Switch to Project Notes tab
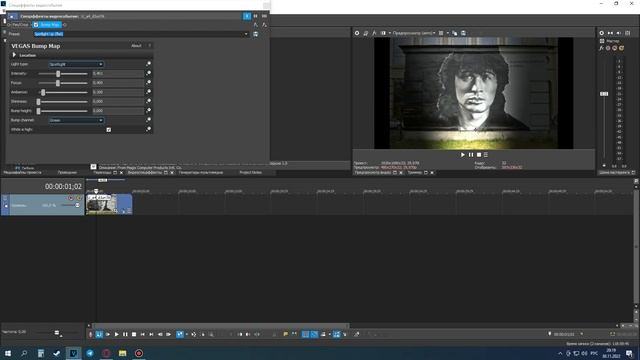640x360 pixels. click(251, 173)
